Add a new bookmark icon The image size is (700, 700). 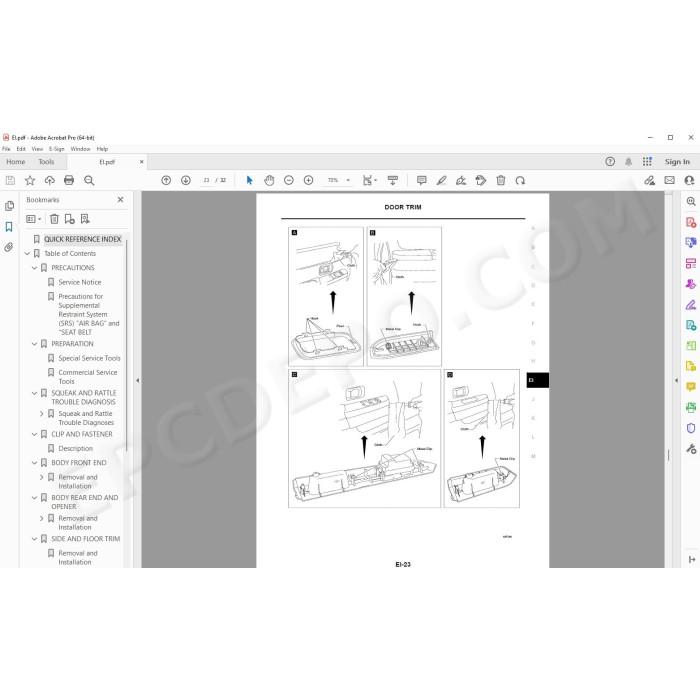(x=70, y=219)
